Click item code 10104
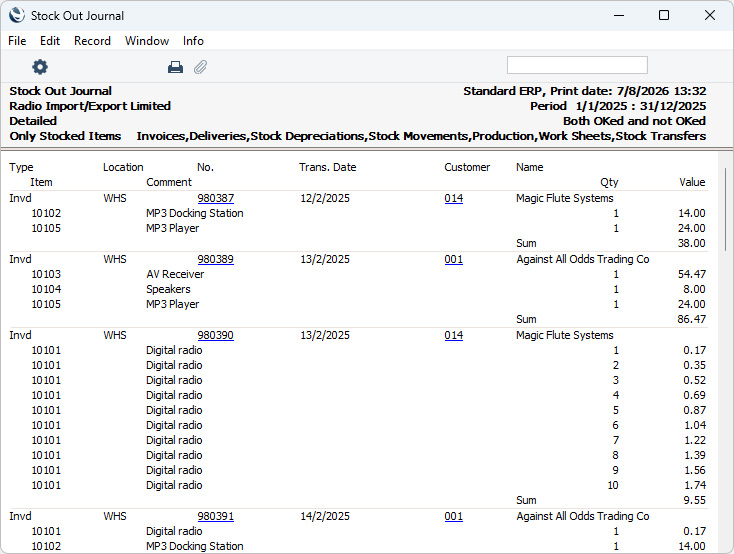Image resolution: width=734 pixels, height=554 pixels. tap(46, 289)
